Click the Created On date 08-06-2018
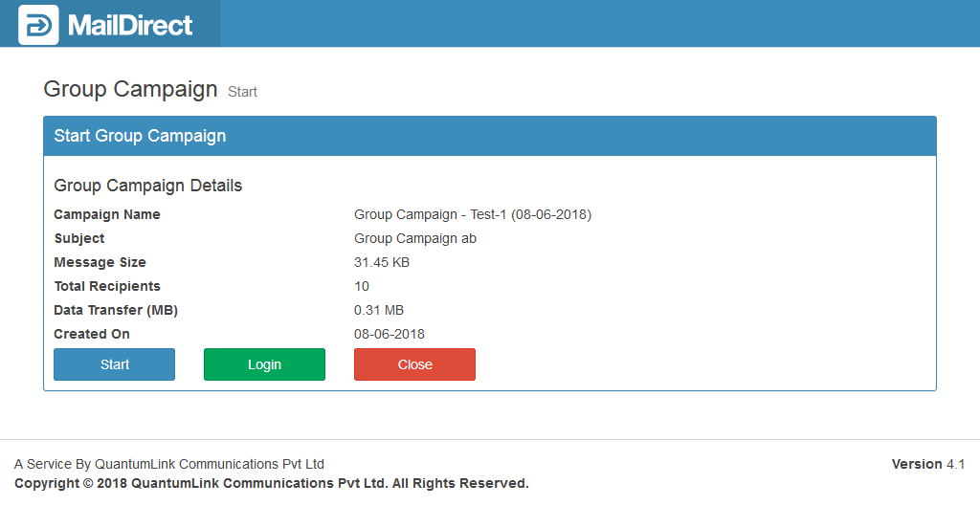The width and height of the screenshot is (980, 506). click(x=390, y=334)
